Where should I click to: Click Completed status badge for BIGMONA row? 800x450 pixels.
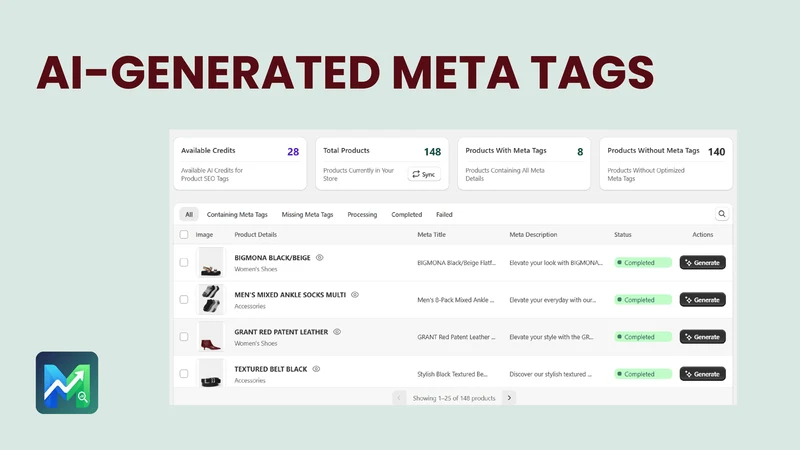pyautogui.click(x=643, y=262)
